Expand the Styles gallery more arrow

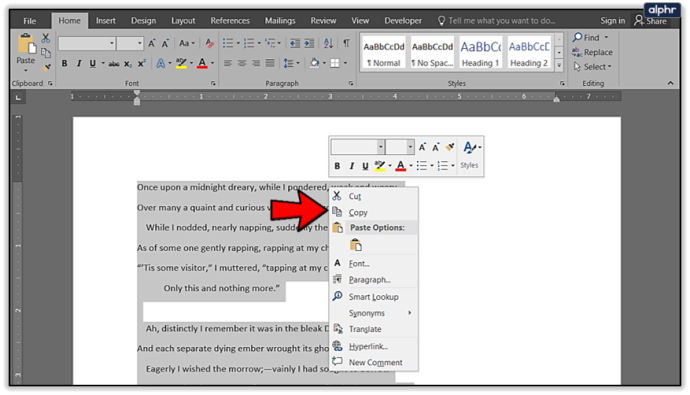pyautogui.click(x=559, y=66)
